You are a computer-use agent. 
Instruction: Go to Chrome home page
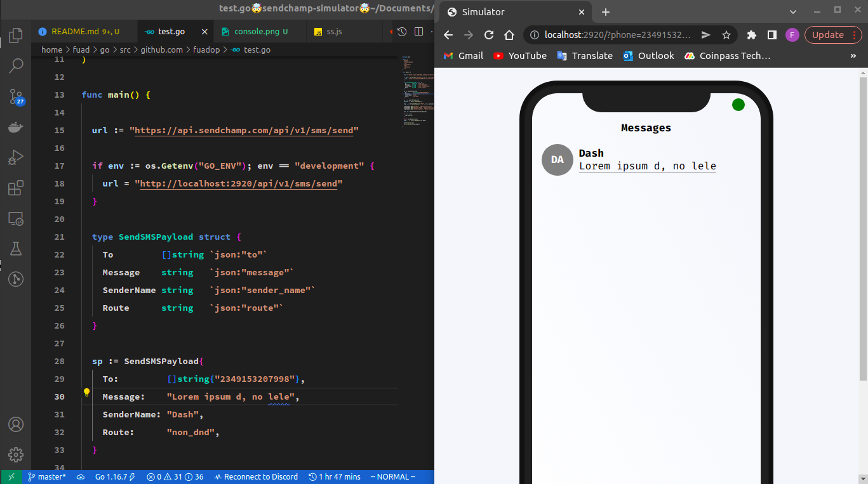tap(509, 35)
